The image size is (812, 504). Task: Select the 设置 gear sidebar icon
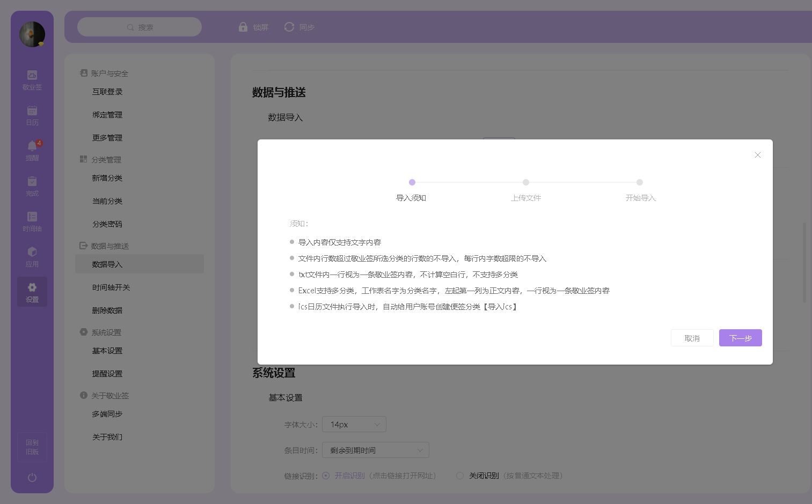[32, 292]
